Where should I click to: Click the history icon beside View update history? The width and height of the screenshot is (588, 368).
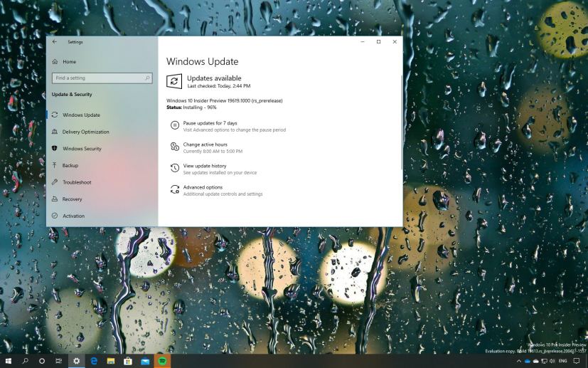click(x=175, y=168)
